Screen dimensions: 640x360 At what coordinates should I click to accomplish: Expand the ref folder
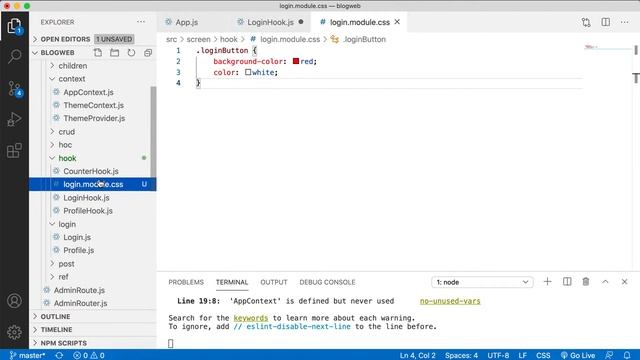coord(63,277)
